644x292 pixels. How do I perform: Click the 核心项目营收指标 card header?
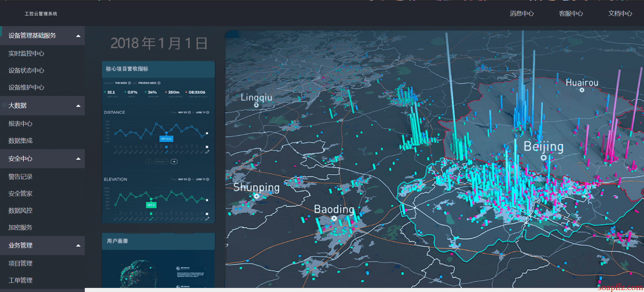pyautogui.click(x=158, y=69)
